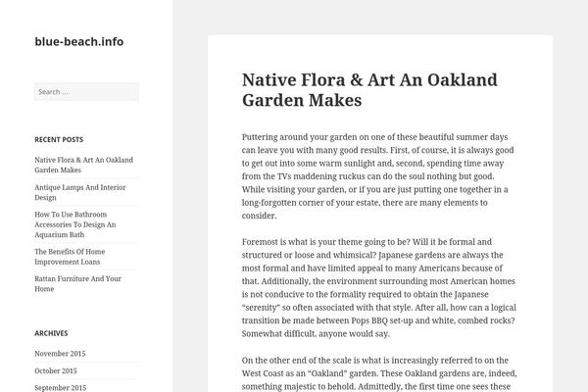The width and height of the screenshot is (588, 392).
Task: Open Antique Lamps And Interior Design post
Action: (x=80, y=192)
